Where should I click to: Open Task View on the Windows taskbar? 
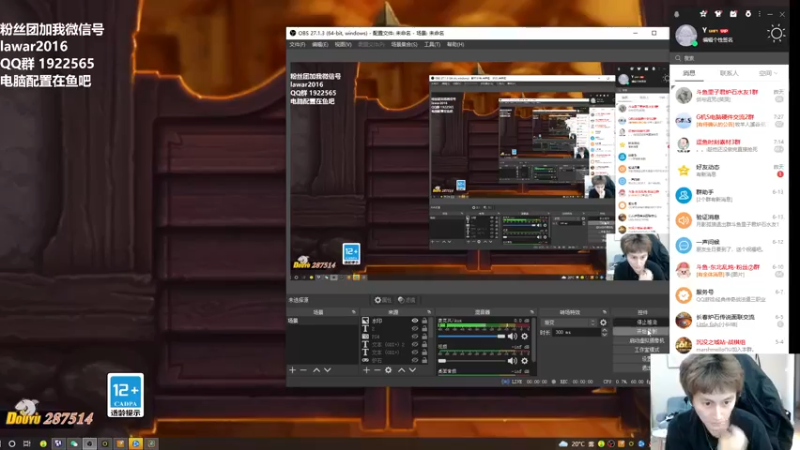[27, 444]
